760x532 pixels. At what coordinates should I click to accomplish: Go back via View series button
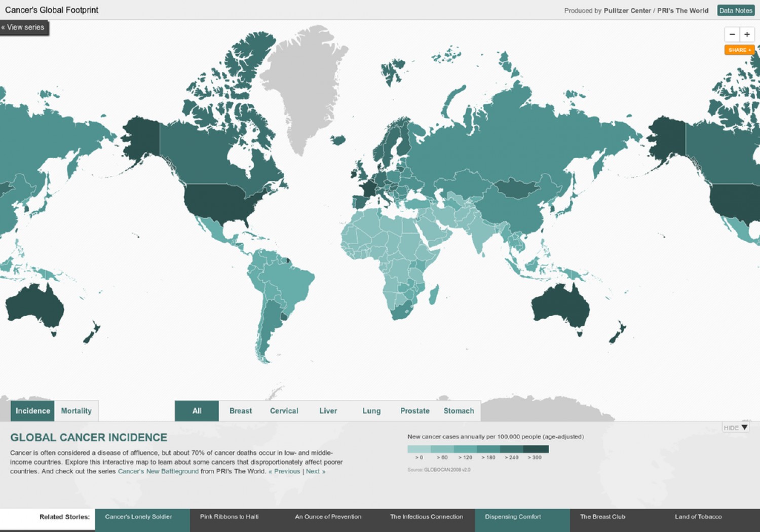[x=24, y=27]
